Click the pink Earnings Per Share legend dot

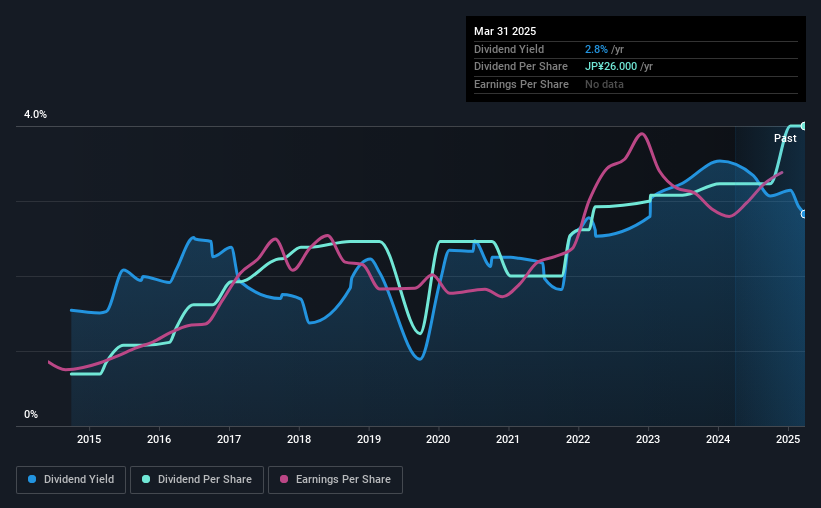click(x=284, y=479)
